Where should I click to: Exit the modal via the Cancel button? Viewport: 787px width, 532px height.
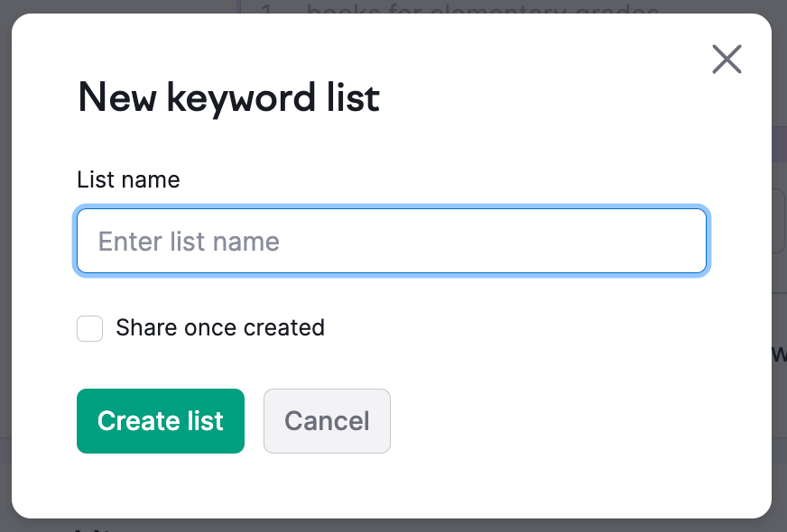[327, 421]
